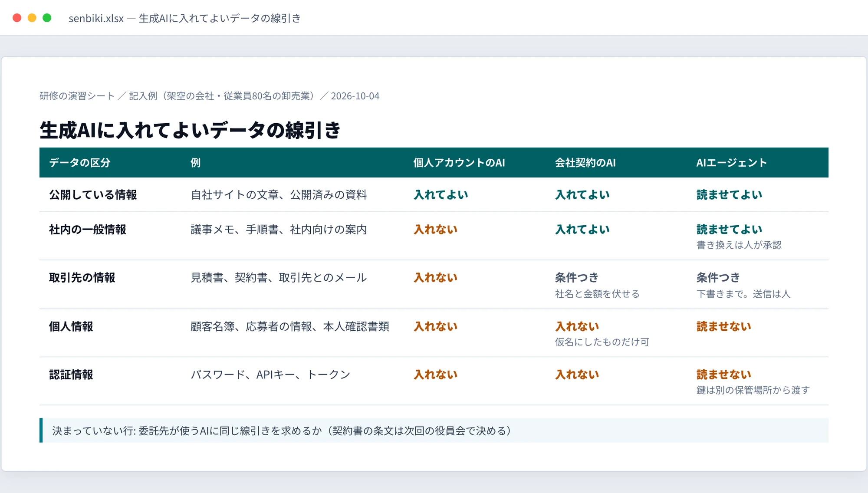Click the example cell 顧客名簿、応募者の情報、本人確認書類
The width and height of the screenshot is (868, 493).
pyautogui.click(x=290, y=326)
